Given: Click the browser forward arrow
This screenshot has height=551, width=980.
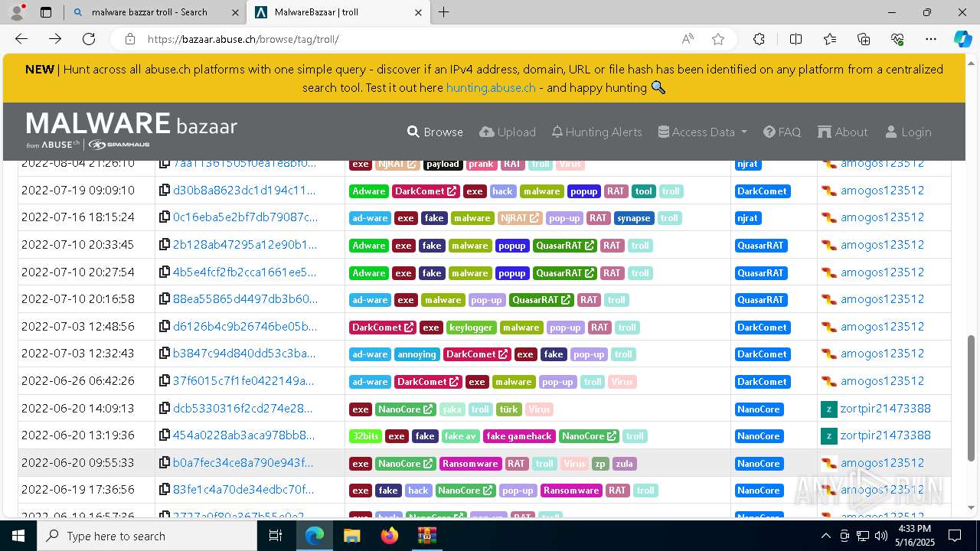Looking at the screenshot, I should [55, 39].
